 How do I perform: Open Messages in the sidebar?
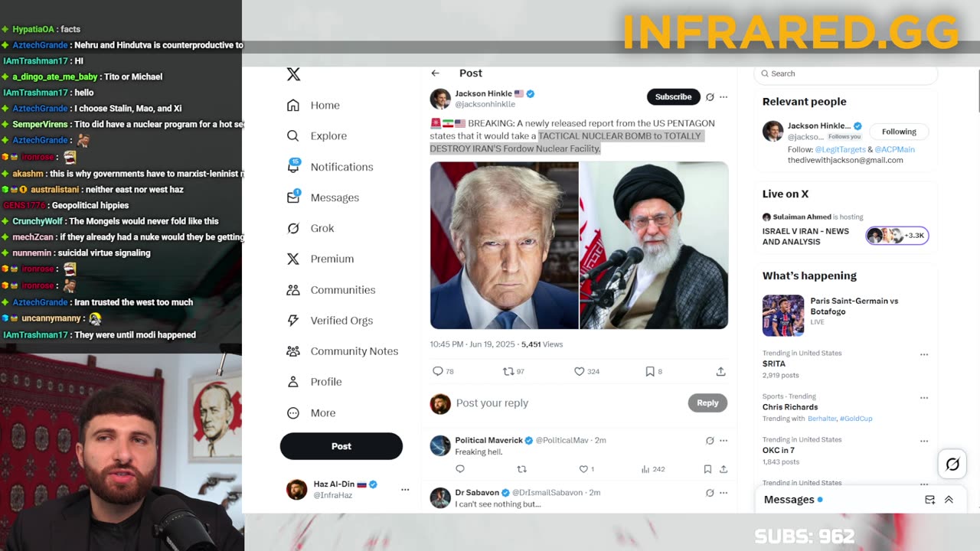click(x=322, y=197)
